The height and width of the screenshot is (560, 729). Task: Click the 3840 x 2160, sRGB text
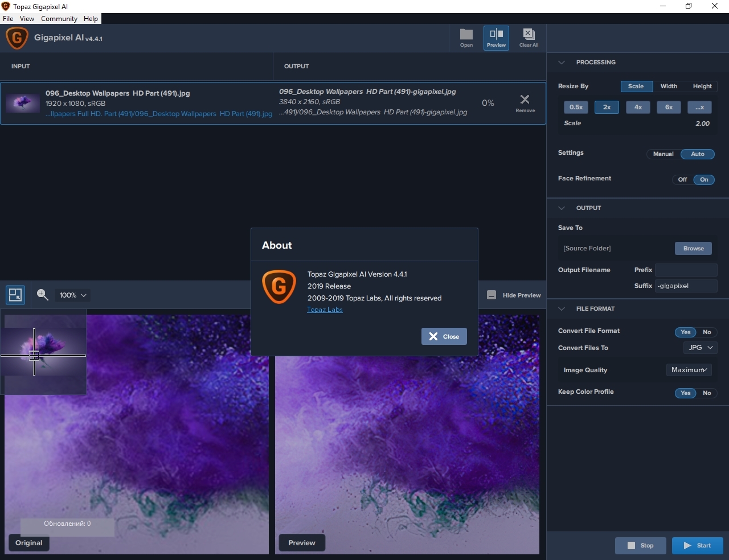(309, 102)
